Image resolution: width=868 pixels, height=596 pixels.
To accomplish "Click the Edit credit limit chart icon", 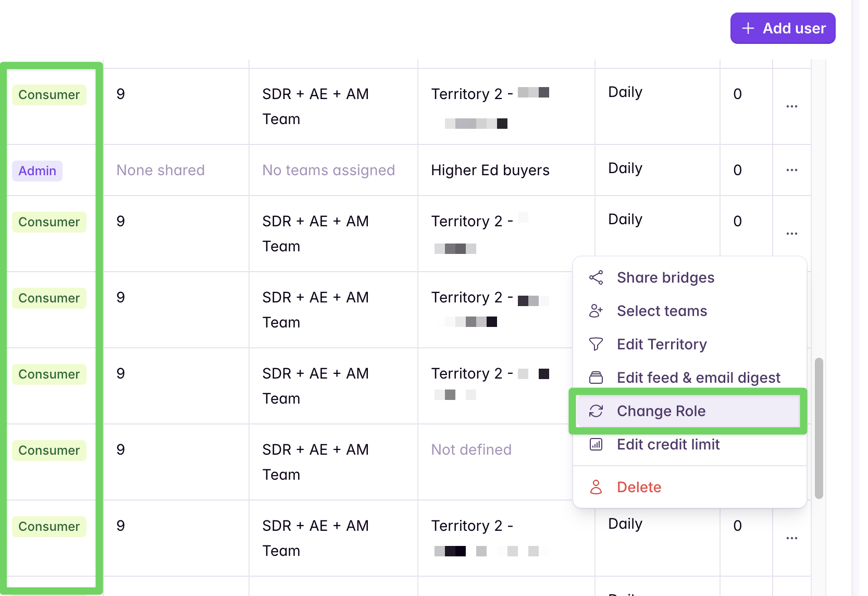I will click(x=597, y=444).
